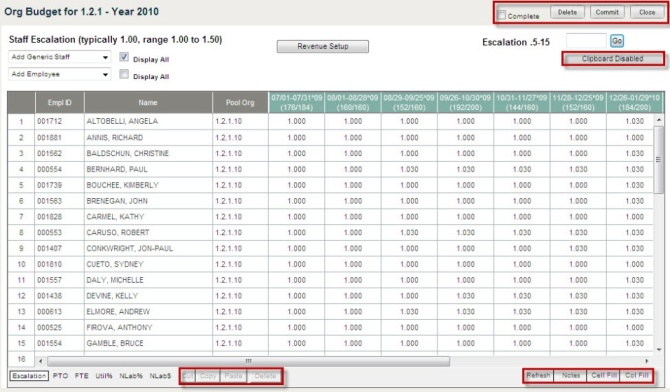This screenshot has height=392, width=670.
Task: Click 1.030 in BERNHARD row 08/29-09/25 column
Action: pos(409,169)
